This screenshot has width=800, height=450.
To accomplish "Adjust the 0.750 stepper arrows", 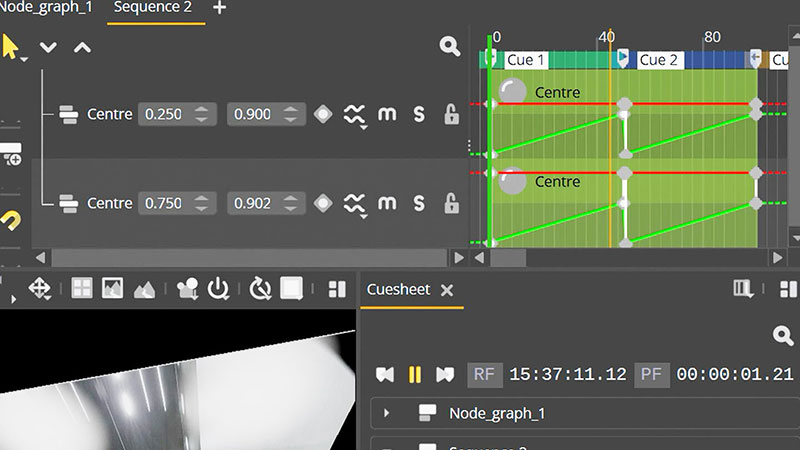I will tap(202, 204).
